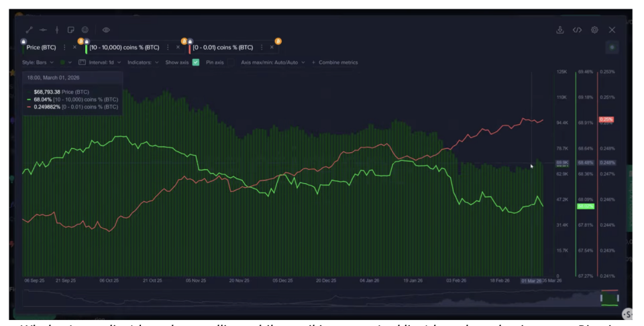
Task: Toggle drawings visibility eye icon
Action: (x=107, y=30)
